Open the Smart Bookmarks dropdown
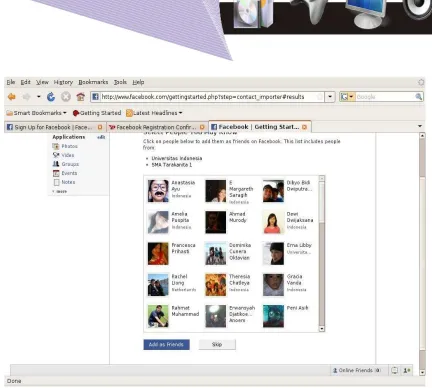The image size is (432, 388). point(36,113)
